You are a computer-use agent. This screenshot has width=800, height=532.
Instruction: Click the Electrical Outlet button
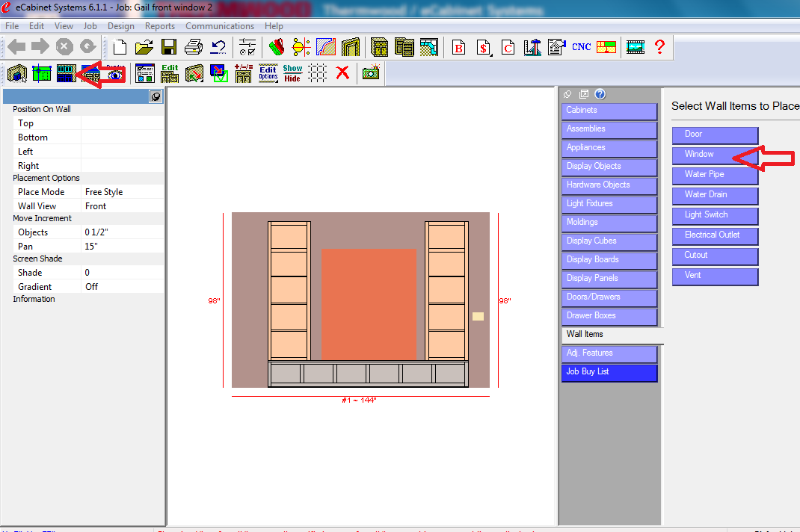[x=714, y=235]
